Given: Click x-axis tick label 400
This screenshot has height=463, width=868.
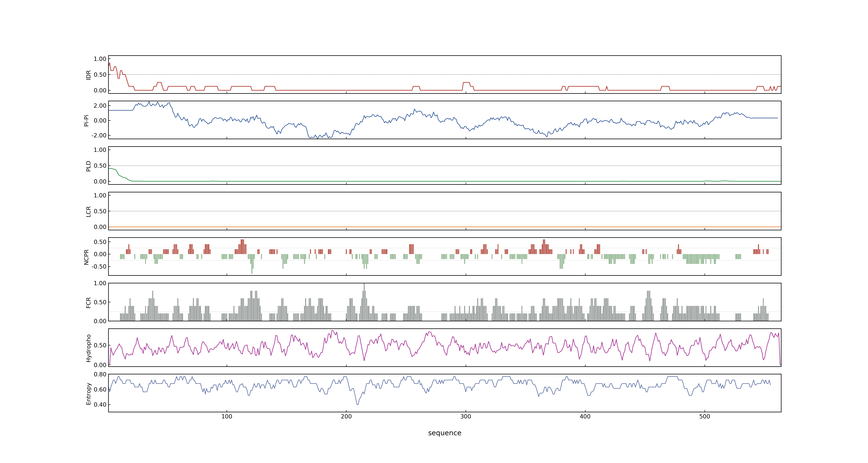Looking at the screenshot, I should click(x=585, y=416).
